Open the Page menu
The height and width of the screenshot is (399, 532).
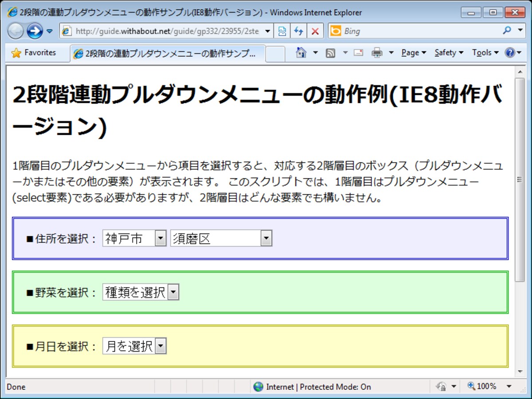pyautogui.click(x=414, y=53)
